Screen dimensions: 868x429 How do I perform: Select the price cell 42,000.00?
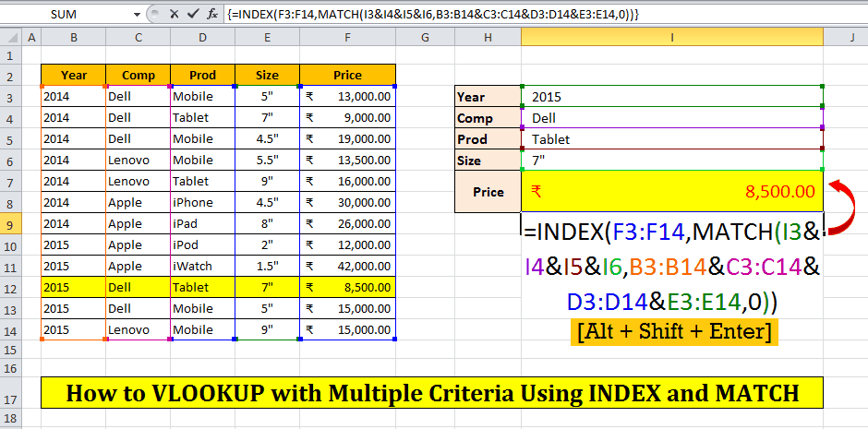[347, 266]
